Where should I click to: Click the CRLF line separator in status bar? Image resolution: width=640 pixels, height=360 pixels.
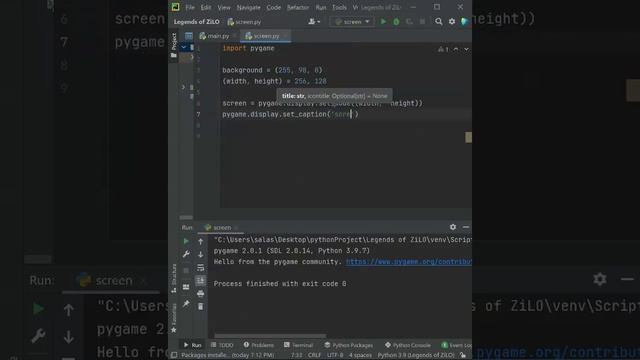click(x=314, y=355)
